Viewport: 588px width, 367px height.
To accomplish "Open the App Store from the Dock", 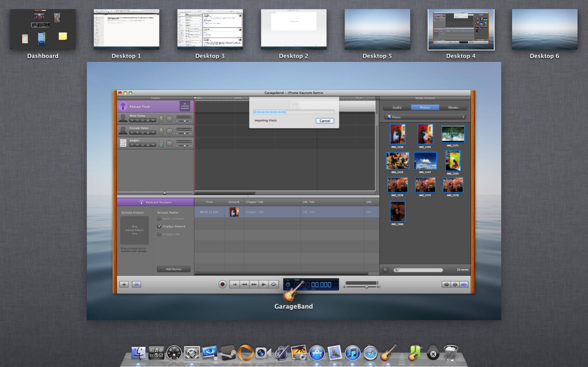I will (317, 353).
